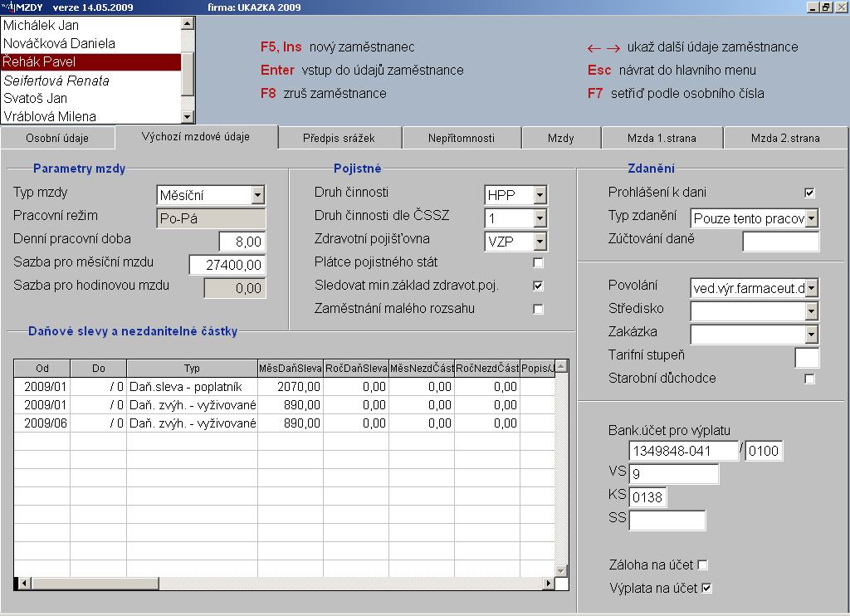Image resolution: width=850 pixels, height=616 pixels.
Task: Click the Do column header
Action: coord(99,369)
